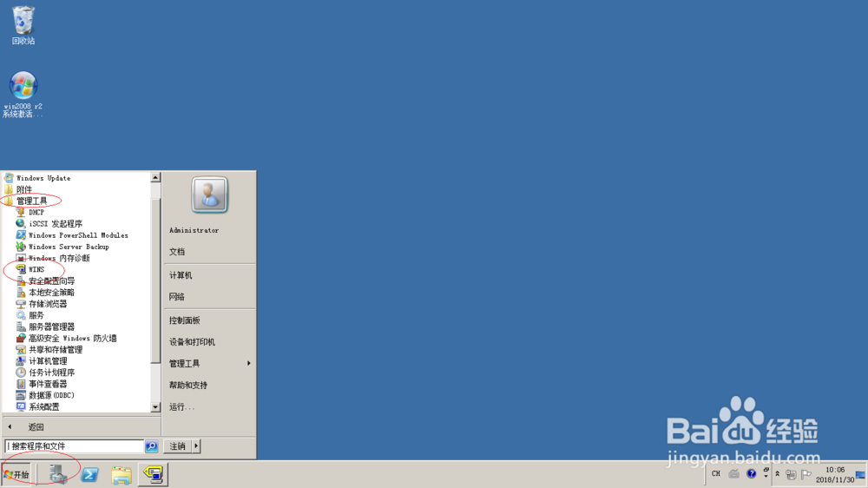Open the 运行... dialog
Viewport: 868px width, 488px height.
181,407
